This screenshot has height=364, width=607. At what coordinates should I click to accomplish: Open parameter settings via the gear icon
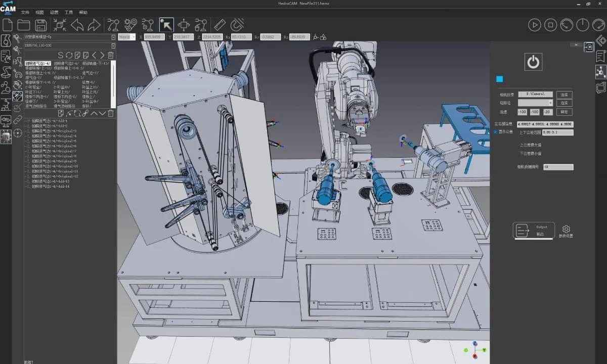click(567, 229)
